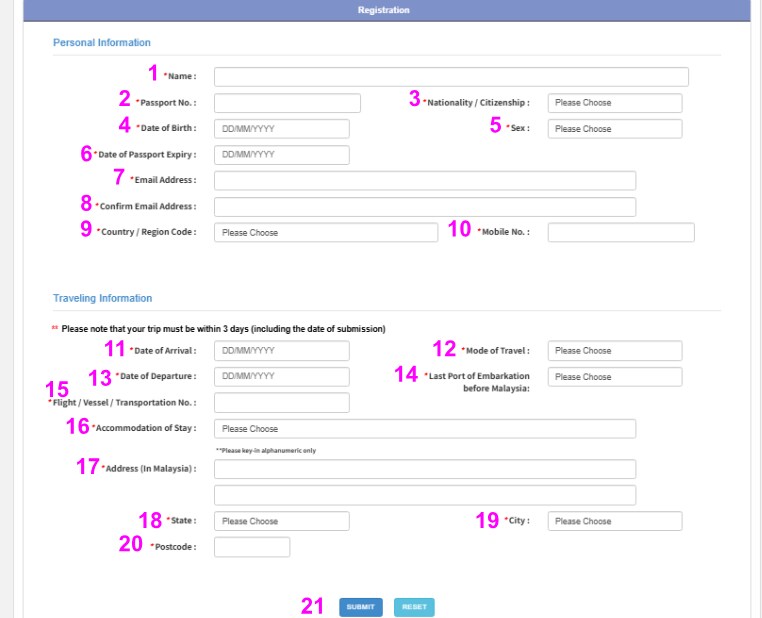Image resolution: width=762 pixels, height=618 pixels.
Task: Open Last Port of Embarkation dropdown
Action: [x=614, y=377]
